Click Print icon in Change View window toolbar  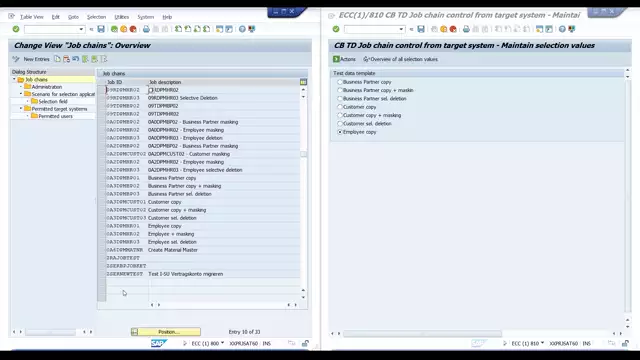tap(146, 29)
